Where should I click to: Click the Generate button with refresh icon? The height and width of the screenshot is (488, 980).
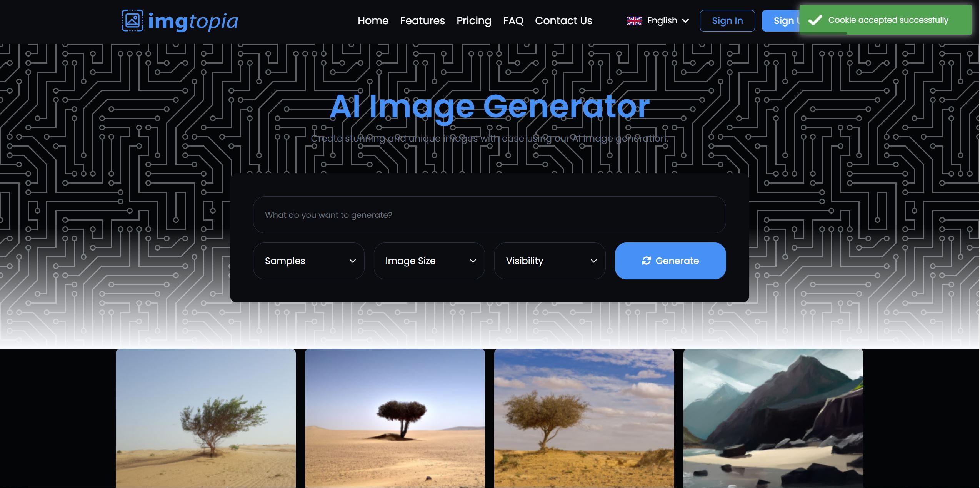point(671,261)
